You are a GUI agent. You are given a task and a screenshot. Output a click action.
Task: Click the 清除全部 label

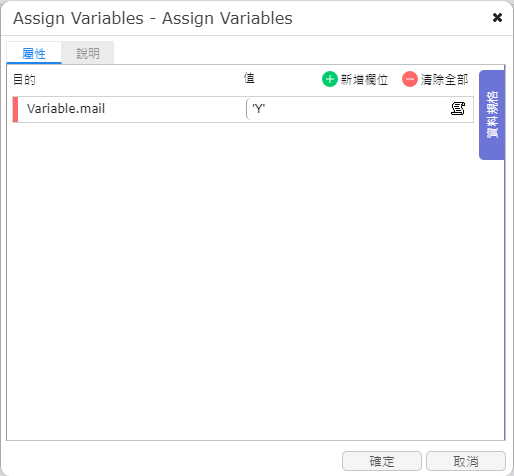click(444, 80)
